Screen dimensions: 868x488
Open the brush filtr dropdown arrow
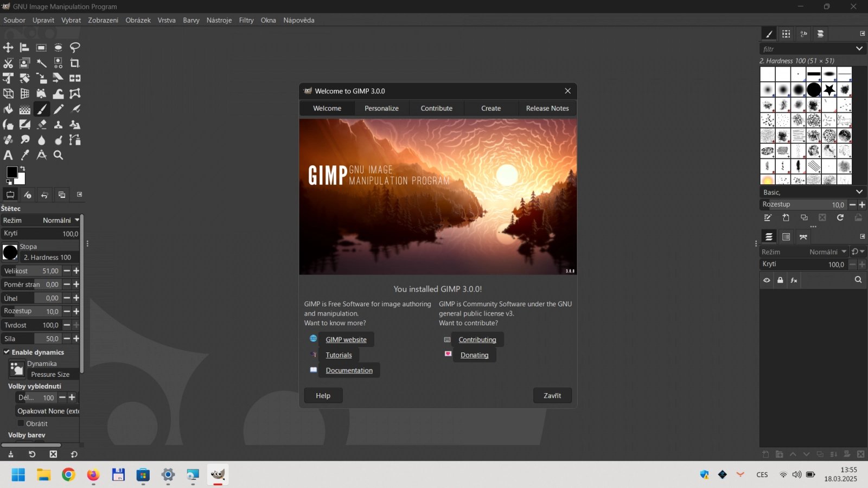[x=859, y=49]
